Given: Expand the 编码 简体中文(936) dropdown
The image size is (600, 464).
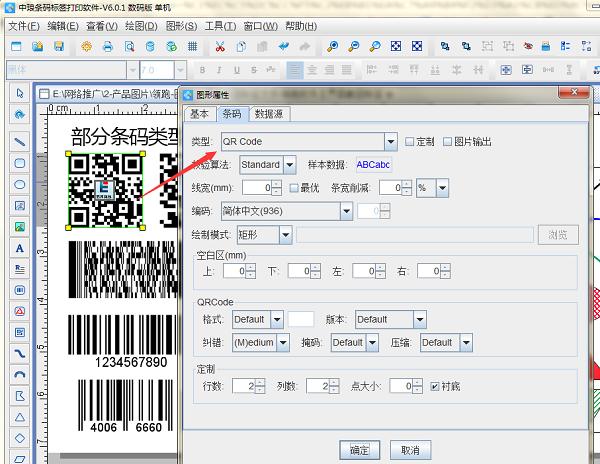Looking at the screenshot, I should pyautogui.click(x=346, y=211).
